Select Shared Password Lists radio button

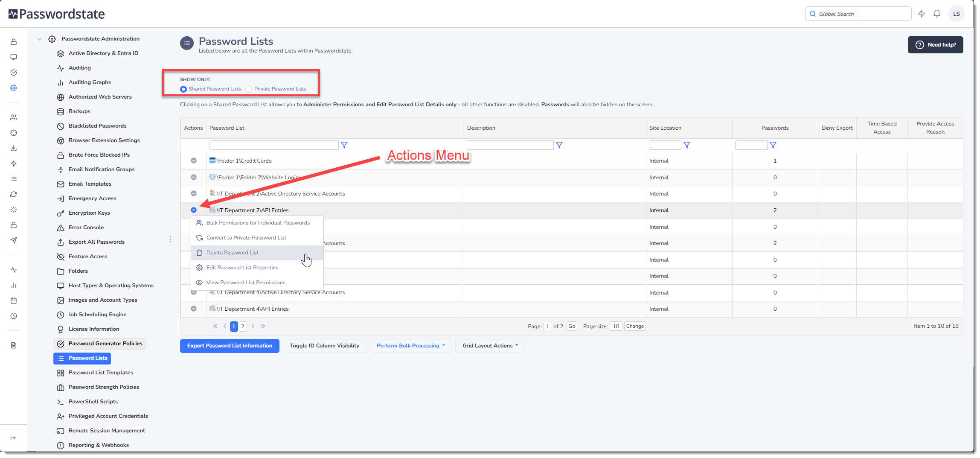pos(183,89)
